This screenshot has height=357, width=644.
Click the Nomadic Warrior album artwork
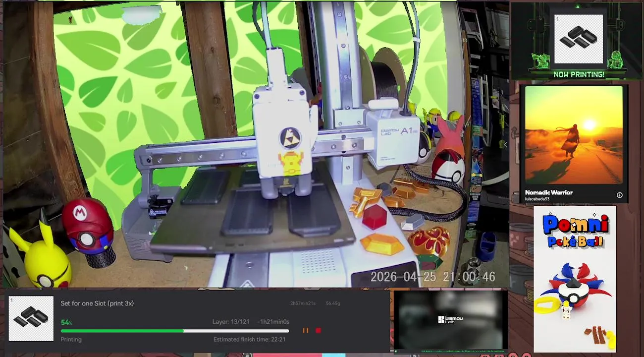pyautogui.click(x=574, y=135)
